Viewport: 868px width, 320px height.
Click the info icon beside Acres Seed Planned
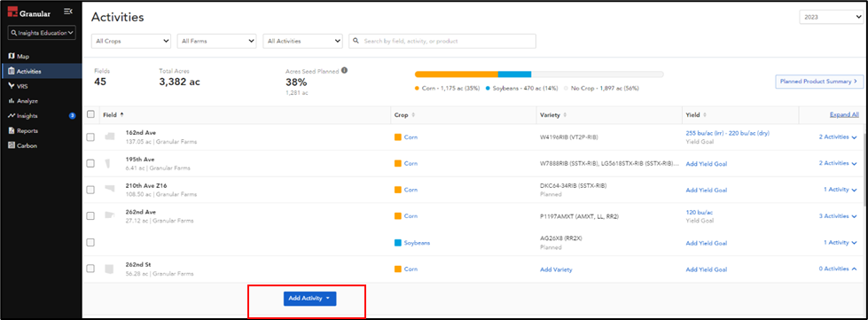coord(344,71)
